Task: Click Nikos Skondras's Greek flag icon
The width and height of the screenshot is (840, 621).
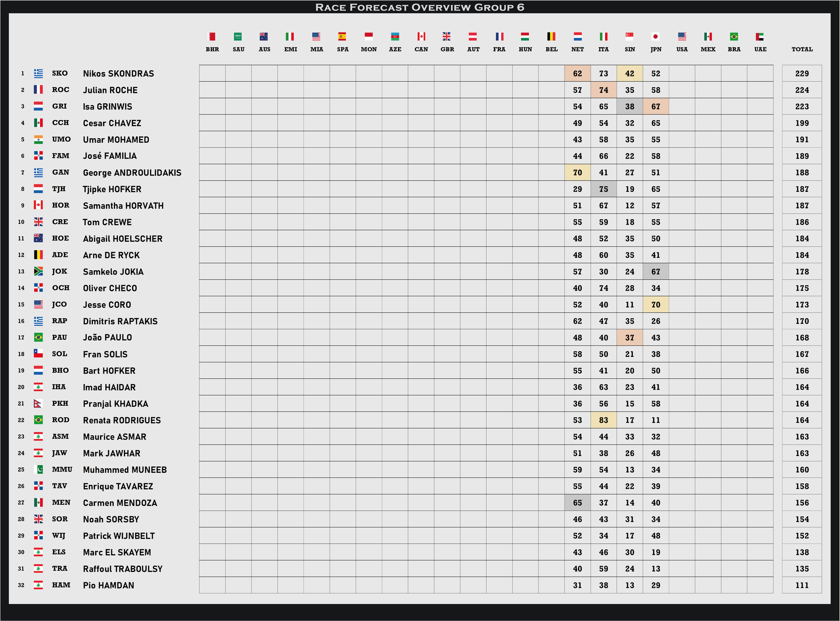Action: click(38, 73)
